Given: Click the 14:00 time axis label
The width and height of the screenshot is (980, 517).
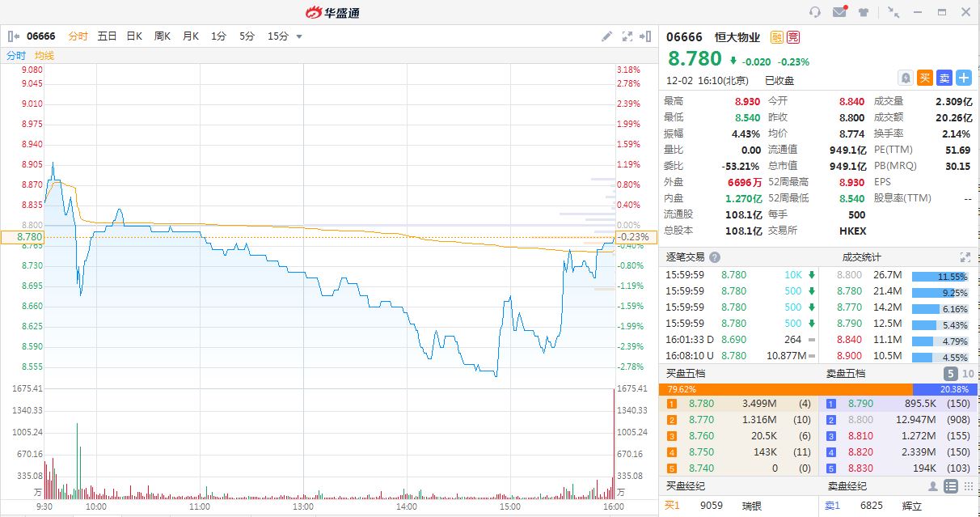Looking at the screenshot, I should coord(407,506).
